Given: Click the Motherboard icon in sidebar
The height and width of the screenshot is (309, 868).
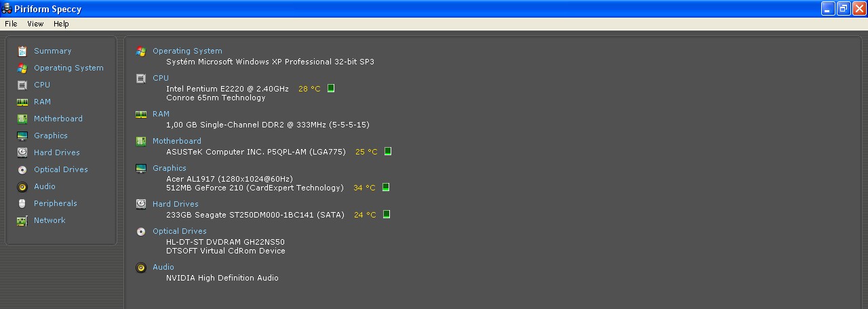Looking at the screenshot, I should point(22,119).
